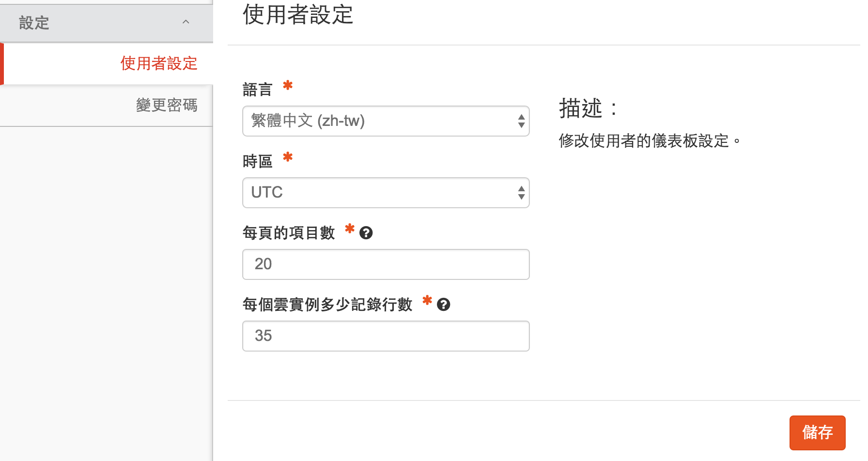Click the 修改使用者的儀表板設定 description text
The image size is (868, 461).
click(649, 141)
